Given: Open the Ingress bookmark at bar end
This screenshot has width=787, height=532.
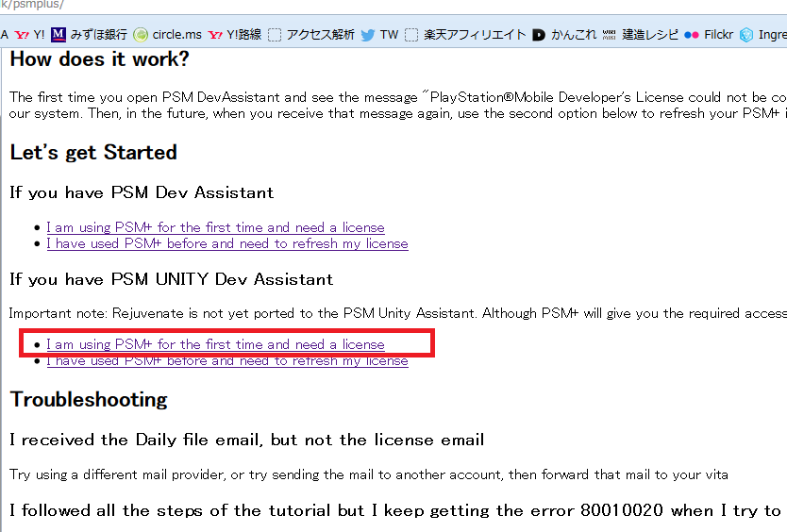Looking at the screenshot, I should pos(762,35).
